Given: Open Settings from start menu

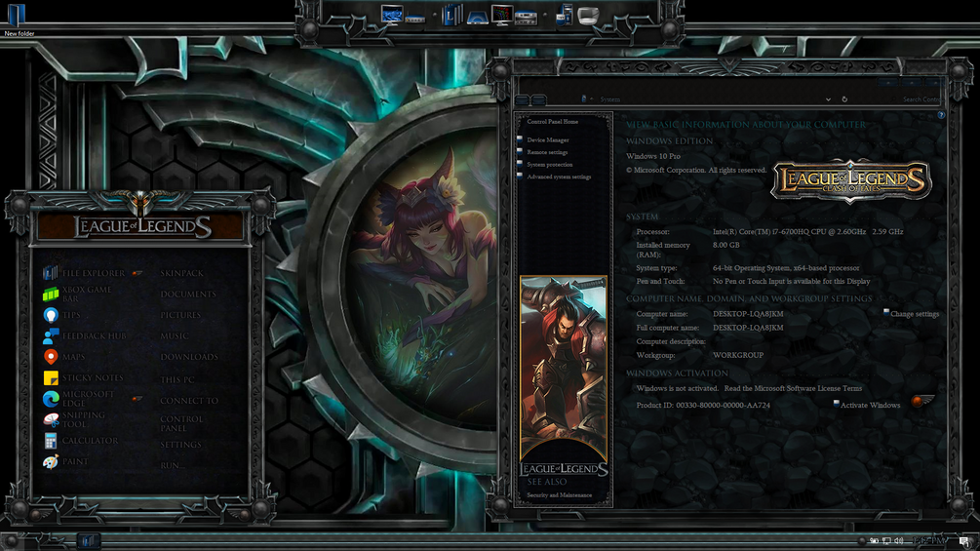Looking at the screenshot, I should [x=180, y=444].
